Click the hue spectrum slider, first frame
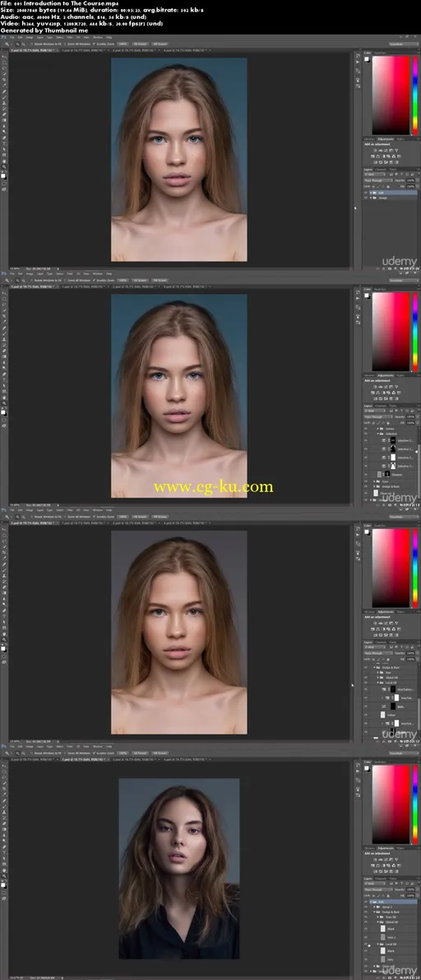 (415, 95)
